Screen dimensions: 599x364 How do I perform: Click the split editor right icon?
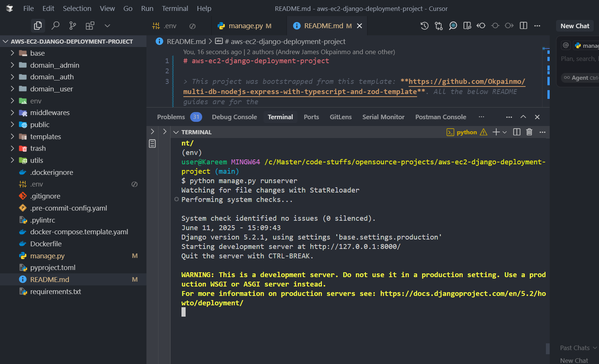(523, 26)
